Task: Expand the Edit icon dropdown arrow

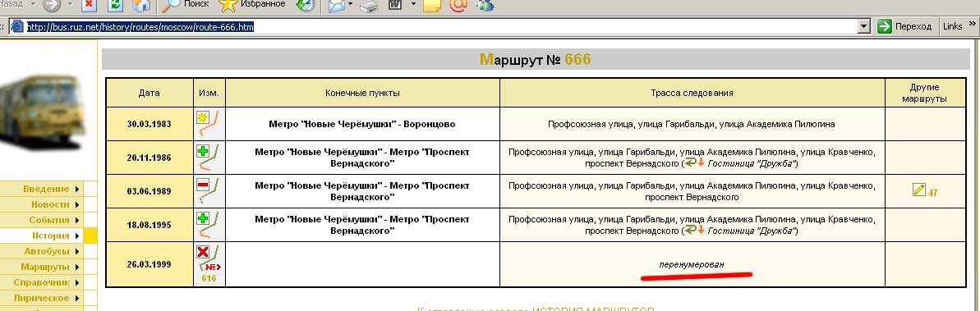Action: tap(413, 5)
